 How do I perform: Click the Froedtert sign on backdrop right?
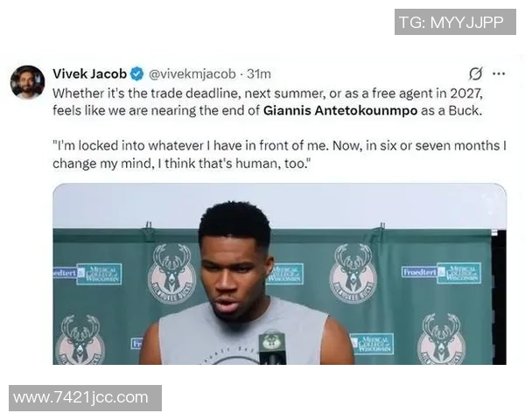419,271
